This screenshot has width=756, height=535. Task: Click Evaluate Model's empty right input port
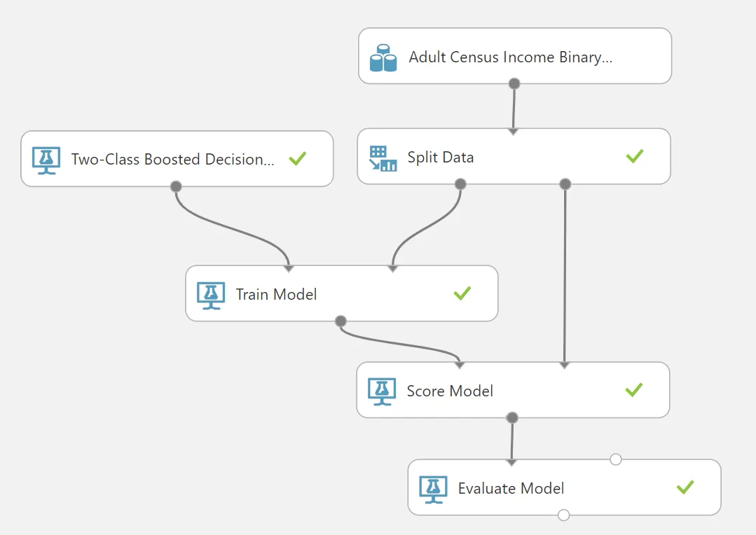pyautogui.click(x=616, y=459)
